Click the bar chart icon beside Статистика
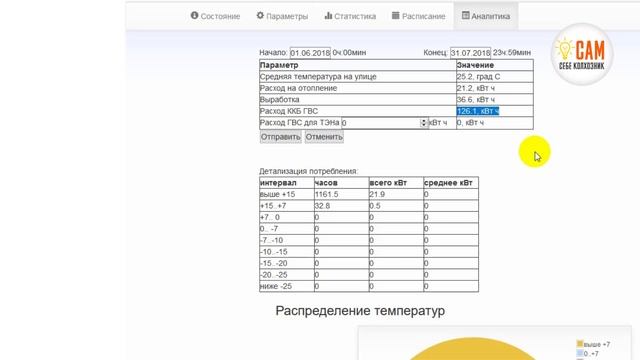This screenshot has height=360, width=640. [328, 16]
